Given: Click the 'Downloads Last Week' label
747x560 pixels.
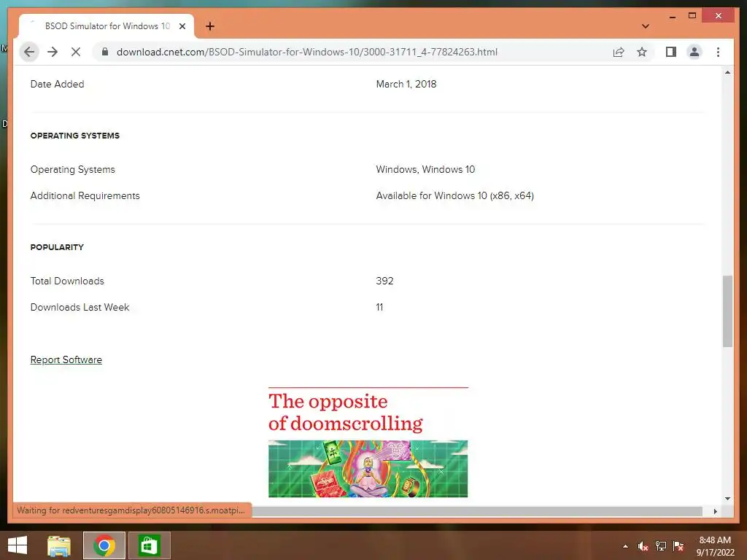Looking at the screenshot, I should tap(80, 307).
